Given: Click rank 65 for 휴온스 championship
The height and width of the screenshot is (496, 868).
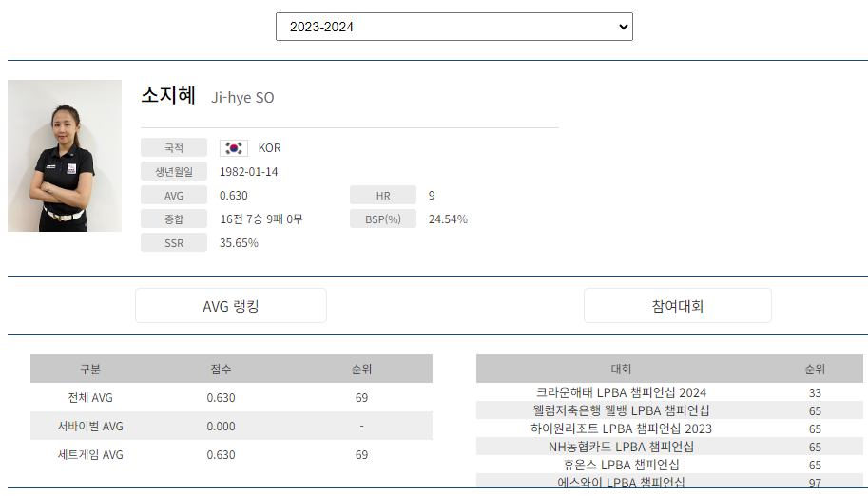Looking at the screenshot, I should [815, 465].
